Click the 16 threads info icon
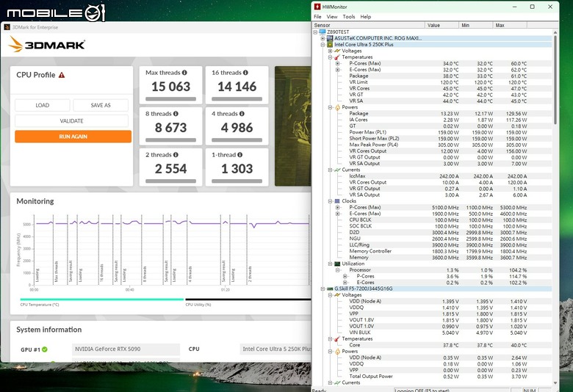573x392 pixels. 245,73
